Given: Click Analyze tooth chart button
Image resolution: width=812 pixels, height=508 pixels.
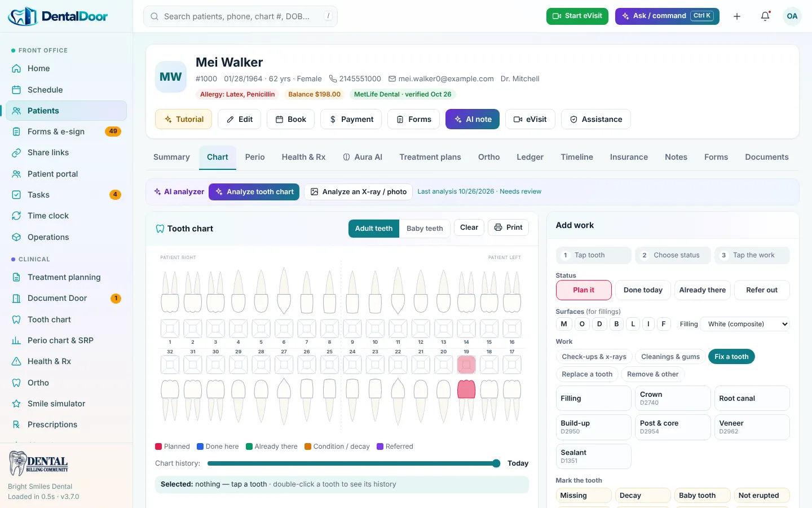Looking at the screenshot, I should click(254, 192).
